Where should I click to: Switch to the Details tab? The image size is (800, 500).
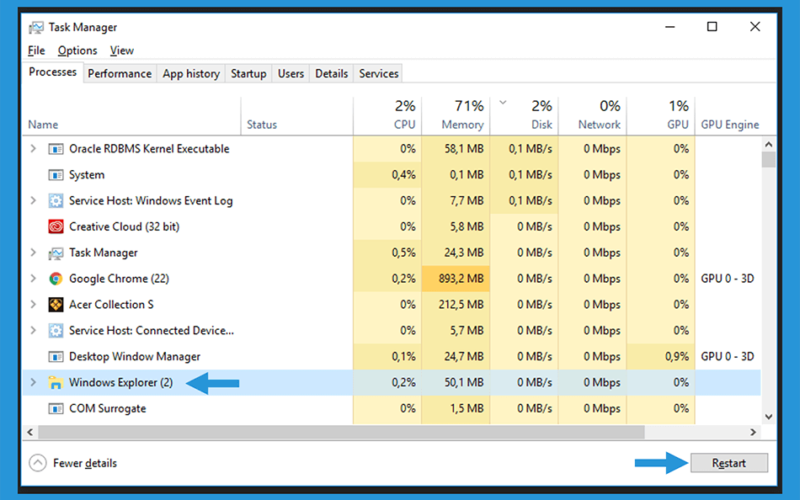click(331, 73)
